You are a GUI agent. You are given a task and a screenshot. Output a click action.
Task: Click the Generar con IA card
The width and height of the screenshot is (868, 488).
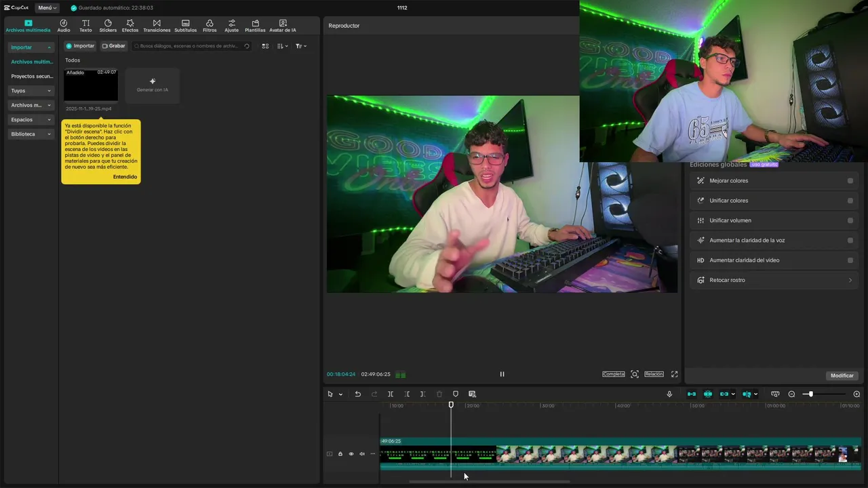153,85
